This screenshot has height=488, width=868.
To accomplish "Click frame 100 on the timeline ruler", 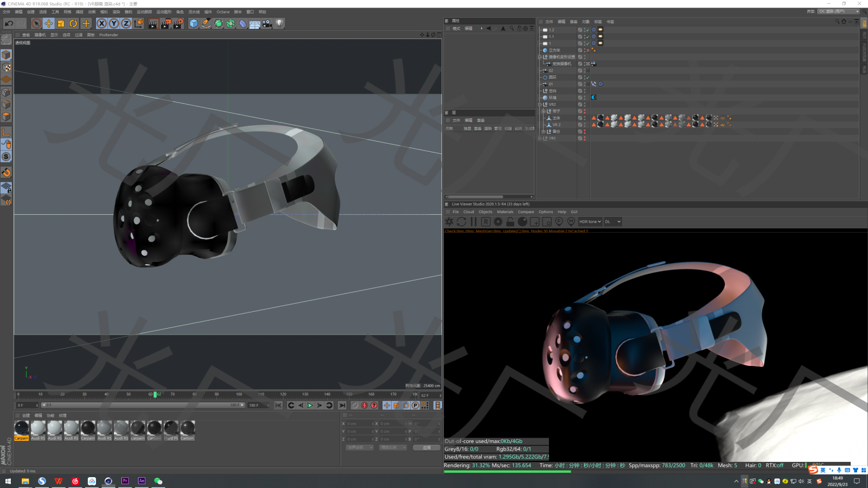I will pyautogui.click(x=239, y=394).
